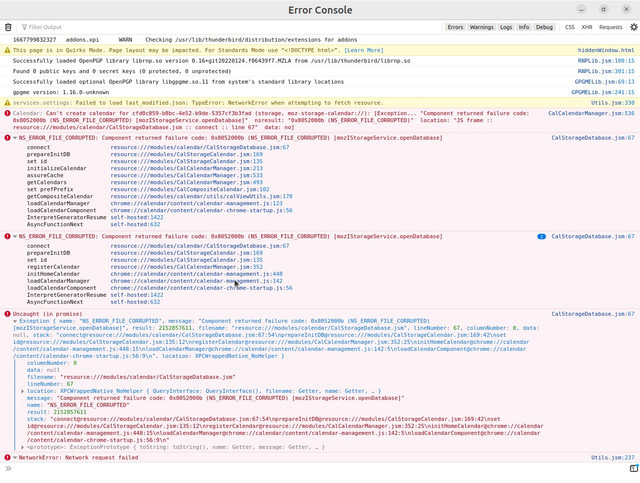Select 'Uncaught (in promise)' text

(x=47, y=314)
